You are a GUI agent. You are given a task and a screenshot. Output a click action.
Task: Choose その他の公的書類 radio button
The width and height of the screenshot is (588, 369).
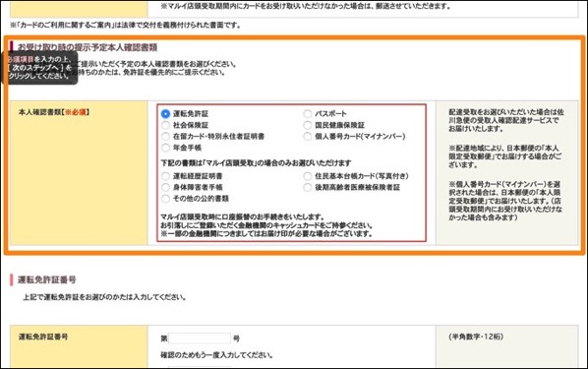[x=165, y=199]
